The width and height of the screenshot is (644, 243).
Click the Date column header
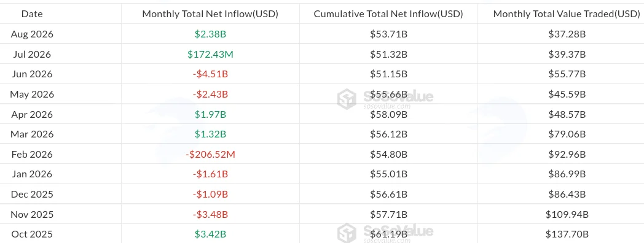click(x=32, y=14)
